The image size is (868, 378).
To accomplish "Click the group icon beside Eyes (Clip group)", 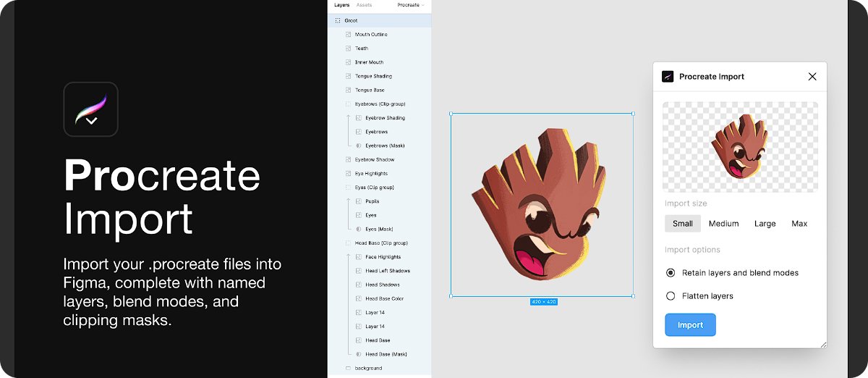I will [x=348, y=188].
